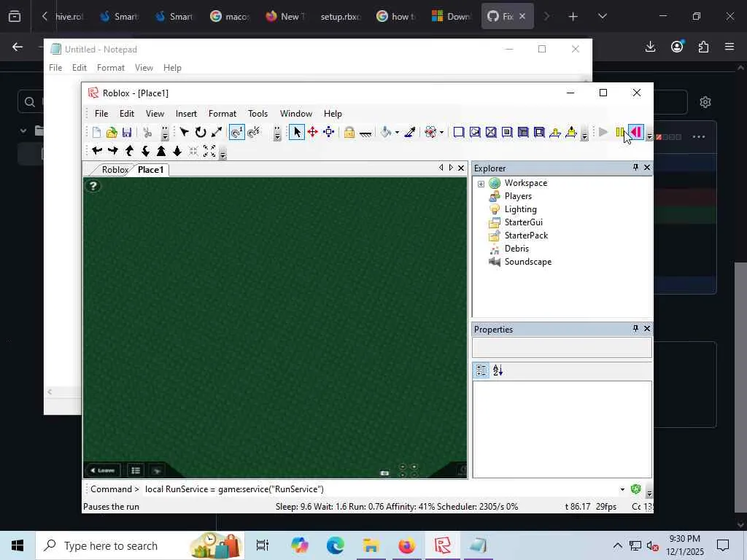
Task: Select the Glue surface tool icon
Action: (475, 132)
